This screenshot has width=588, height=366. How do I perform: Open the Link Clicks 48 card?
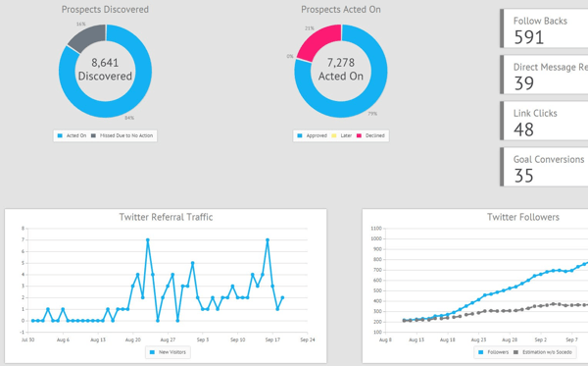[544, 121]
